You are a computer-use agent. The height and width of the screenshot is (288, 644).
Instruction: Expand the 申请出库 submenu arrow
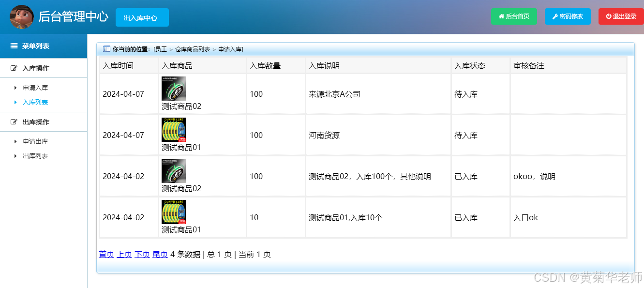[15, 141]
